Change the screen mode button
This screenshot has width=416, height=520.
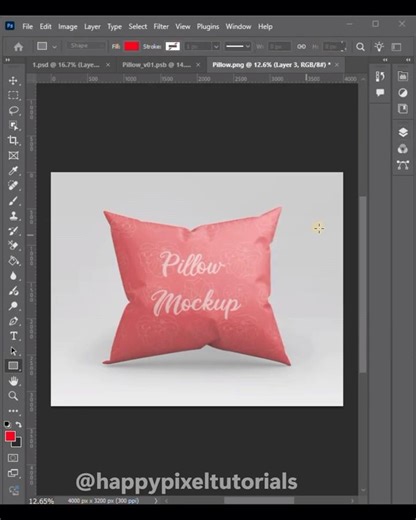[13, 473]
